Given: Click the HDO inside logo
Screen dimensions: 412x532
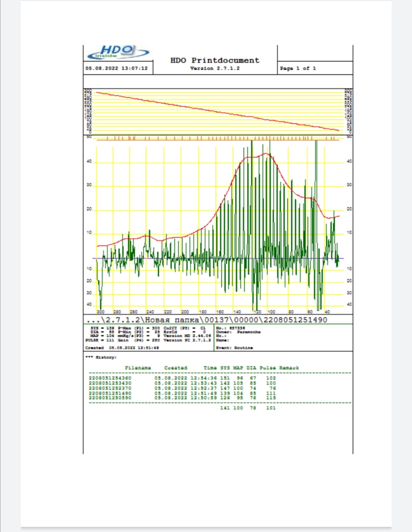Looking at the screenshot, I should point(118,52).
